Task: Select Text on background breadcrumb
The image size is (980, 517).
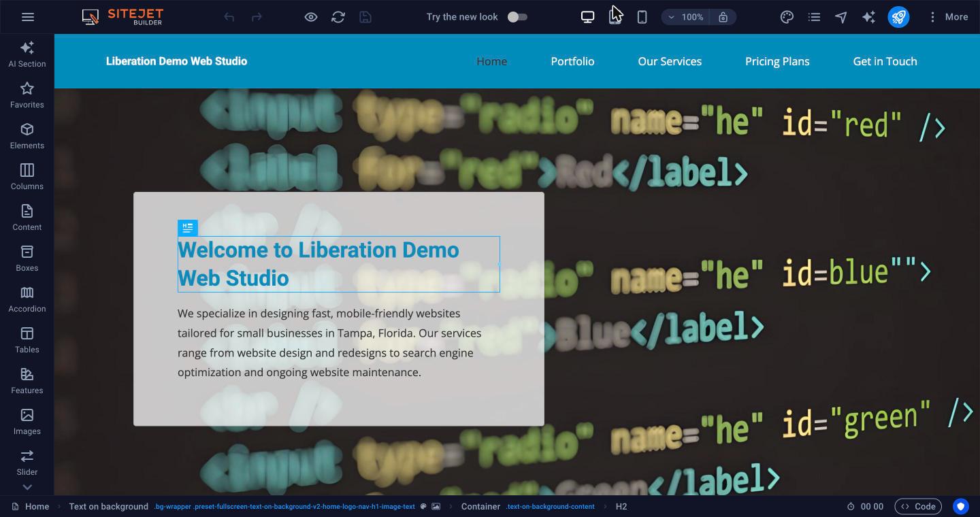Action: (x=108, y=507)
